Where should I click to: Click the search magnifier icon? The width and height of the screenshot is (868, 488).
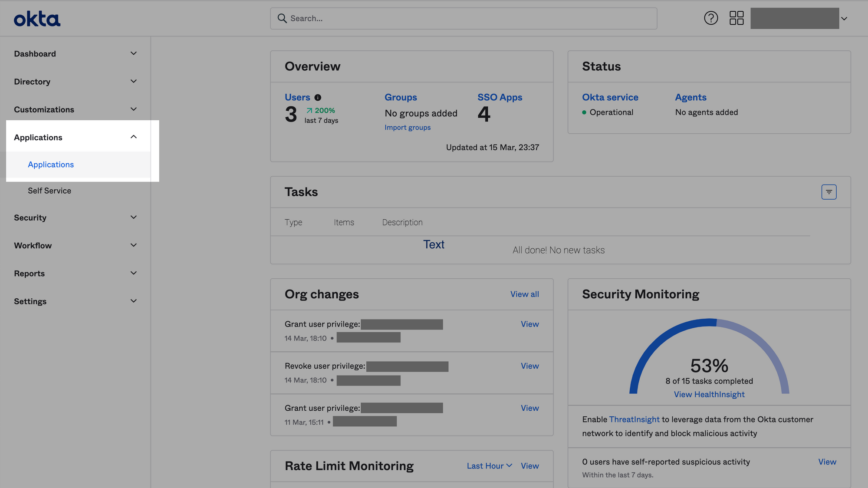coord(282,18)
